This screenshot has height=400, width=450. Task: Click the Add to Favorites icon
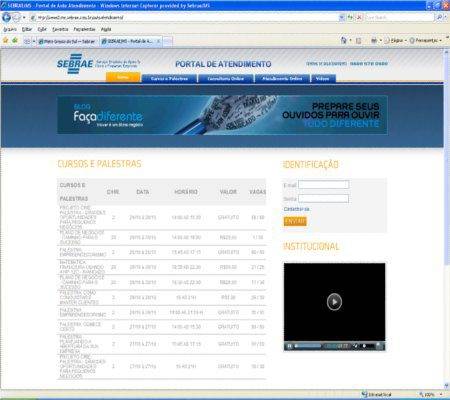15,40
